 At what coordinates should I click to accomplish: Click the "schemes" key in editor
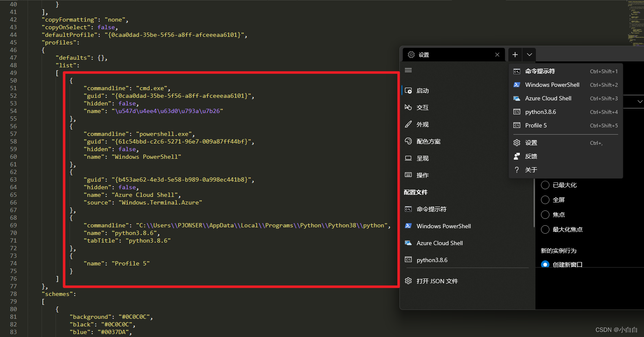coord(57,294)
